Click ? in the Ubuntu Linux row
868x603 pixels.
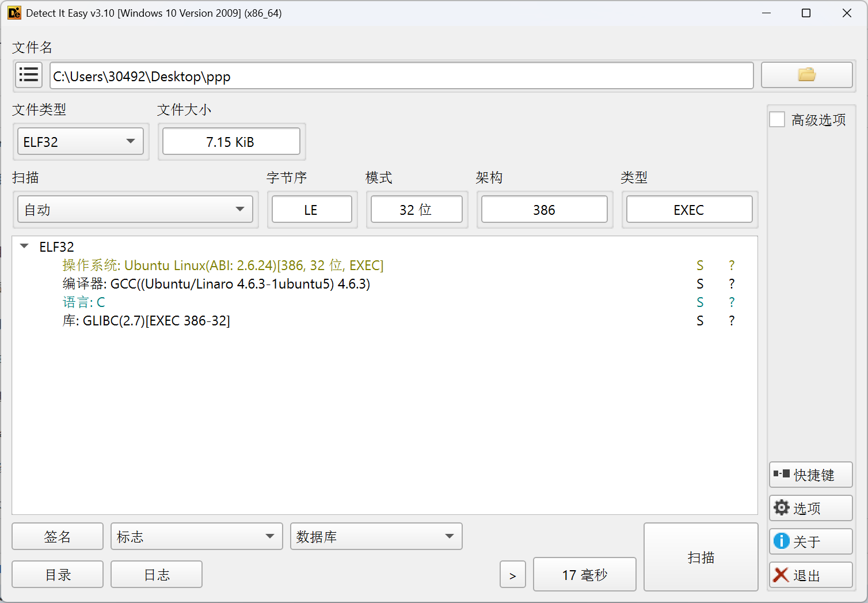(x=732, y=266)
